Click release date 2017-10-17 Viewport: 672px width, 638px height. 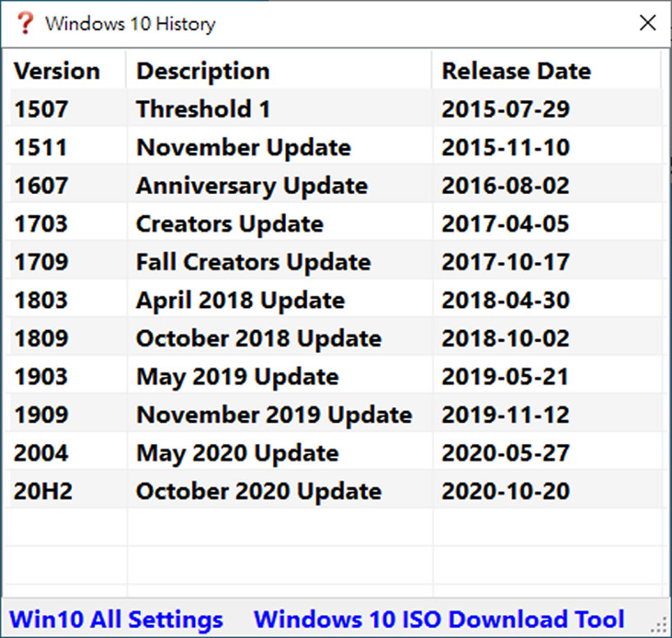click(506, 261)
